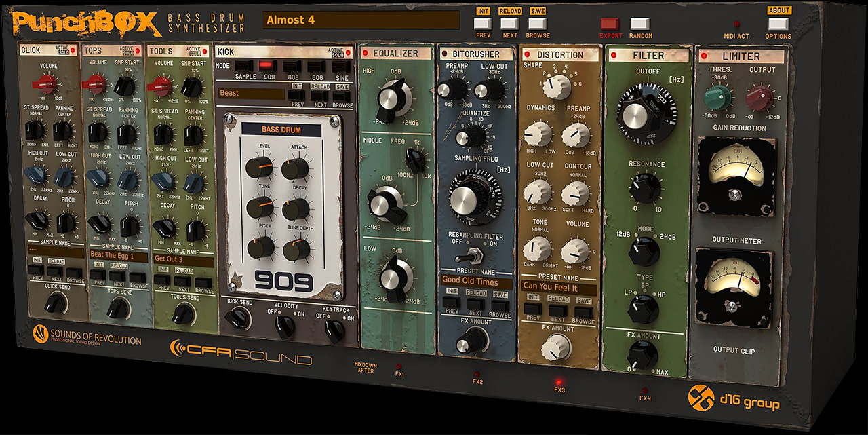Click the filter TYPE LP/BP/HP knob
This screenshot has height=435, width=868.
(643, 309)
